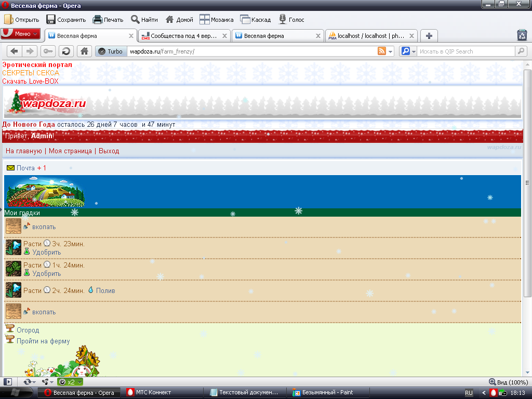This screenshot has height=399, width=532.
Task: Arrange tabs with Мозаика
Action: point(217,20)
